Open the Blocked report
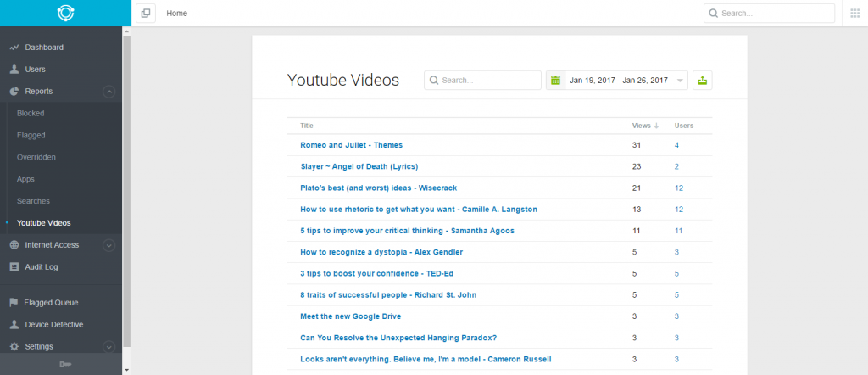The image size is (868, 375). coord(31,113)
